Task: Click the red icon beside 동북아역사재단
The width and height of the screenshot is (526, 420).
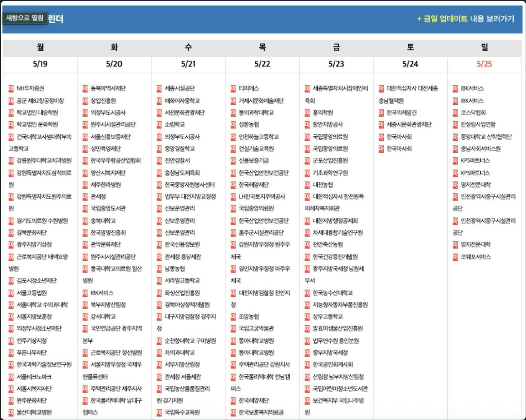Action: 85,89
